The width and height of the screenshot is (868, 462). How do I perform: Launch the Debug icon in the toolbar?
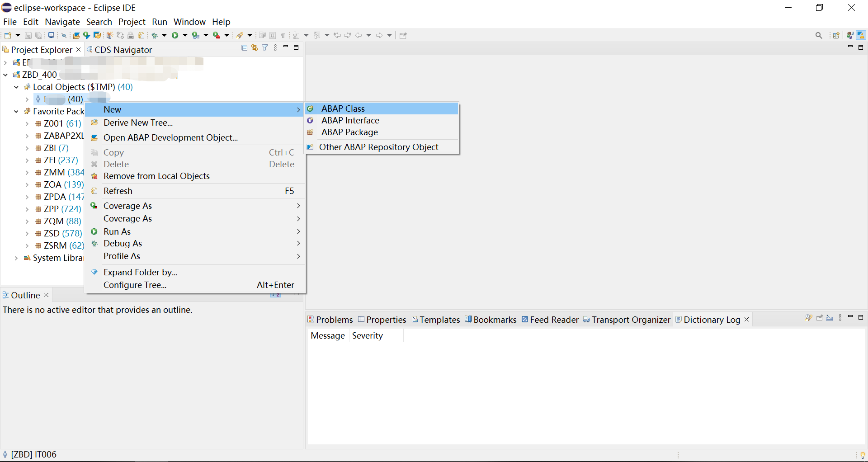point(156,35)
